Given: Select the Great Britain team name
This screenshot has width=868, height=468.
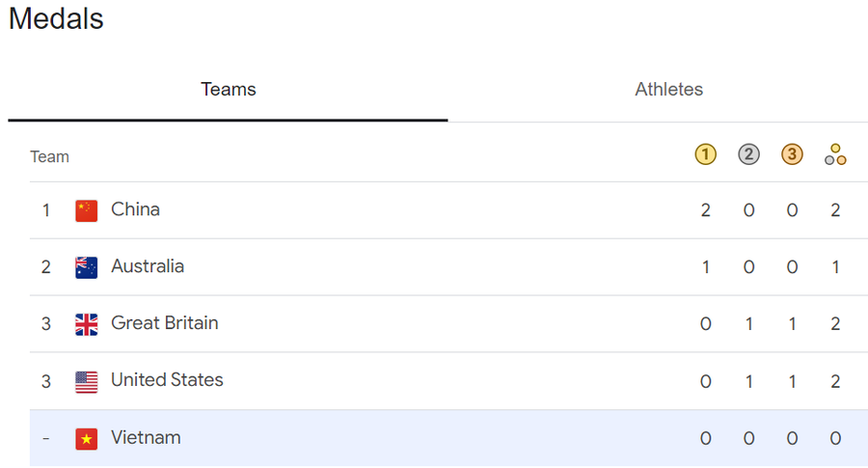Looking at the screenshot, I should [165, 323].
